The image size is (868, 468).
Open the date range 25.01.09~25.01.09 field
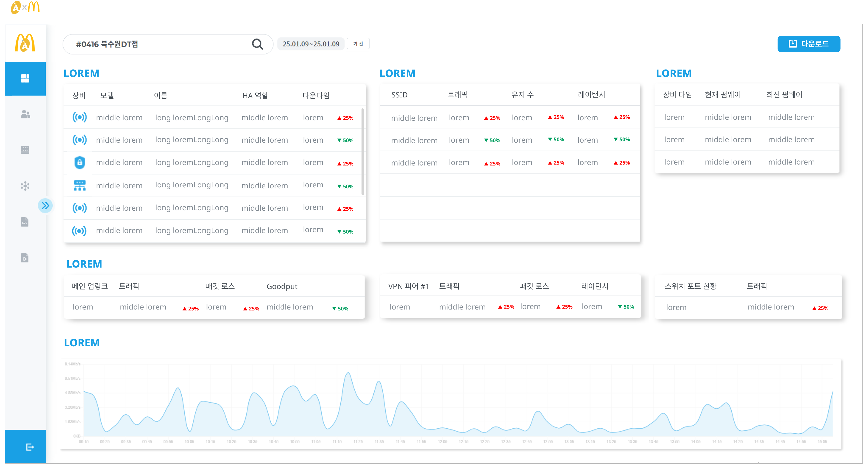tap(311, 44)
